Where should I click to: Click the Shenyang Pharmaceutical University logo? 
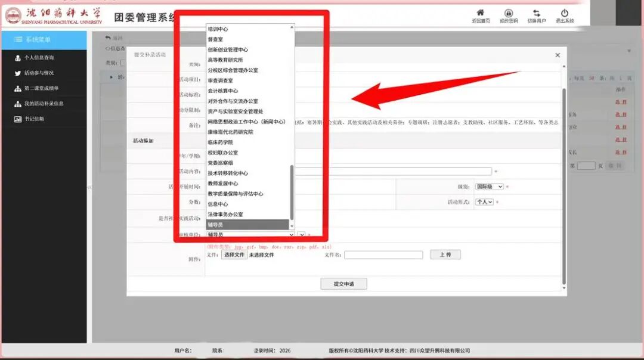click(x=13, y=15)
